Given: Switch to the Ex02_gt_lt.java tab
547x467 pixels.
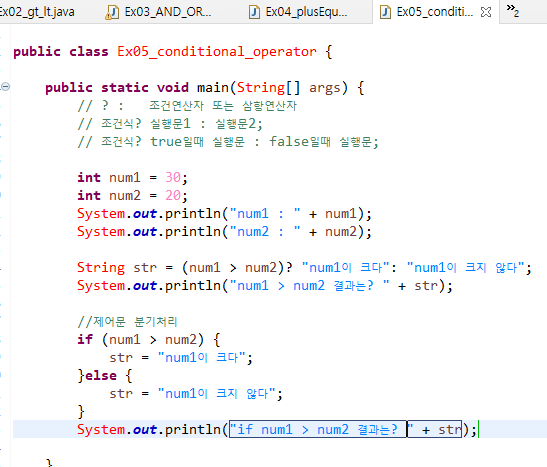Looking at the screenshot, I should point(37,12).
